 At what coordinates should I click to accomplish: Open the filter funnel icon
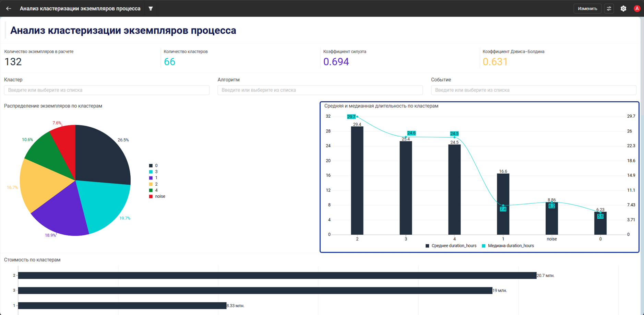tap(151, 9)
